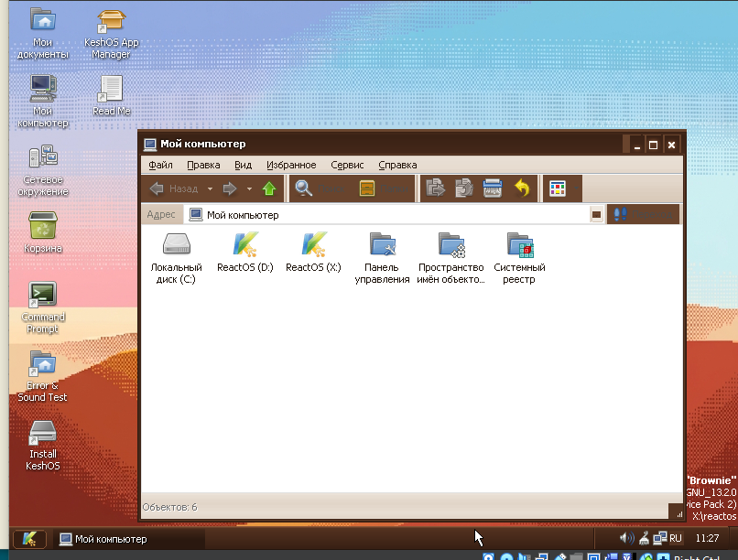Open the network connection tray icon
The image size is (738, 560).
pyautogui.click(x=660, y=538)
